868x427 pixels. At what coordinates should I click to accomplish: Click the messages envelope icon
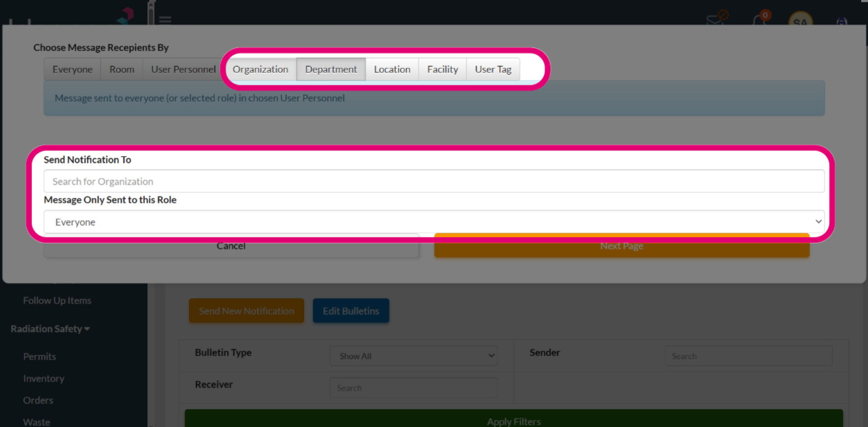coord(716,19)
